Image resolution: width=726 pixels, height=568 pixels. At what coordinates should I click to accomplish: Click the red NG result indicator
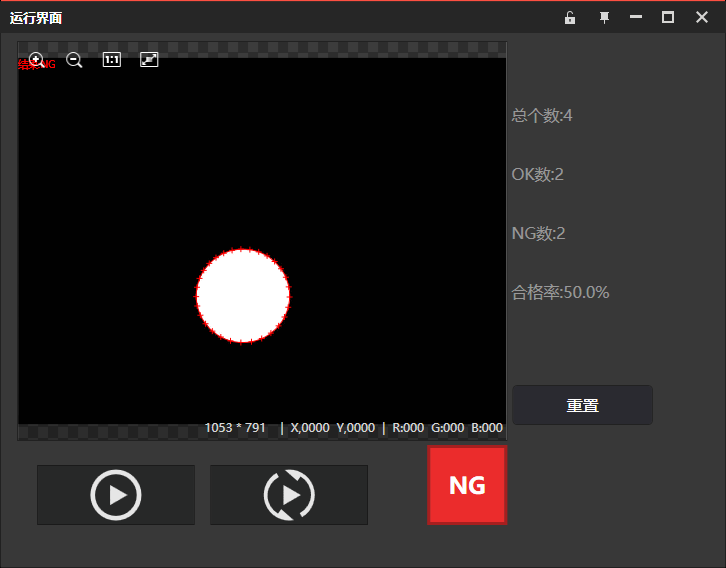[467, 485]
